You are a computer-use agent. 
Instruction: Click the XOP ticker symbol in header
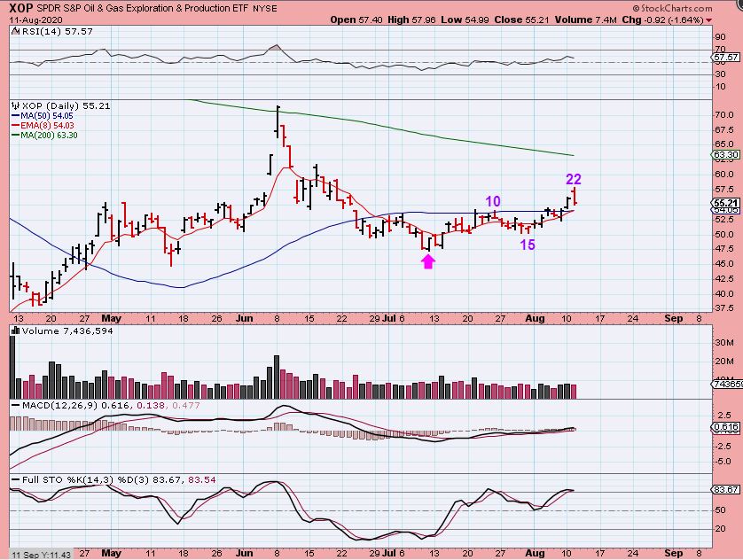(21, 8)
